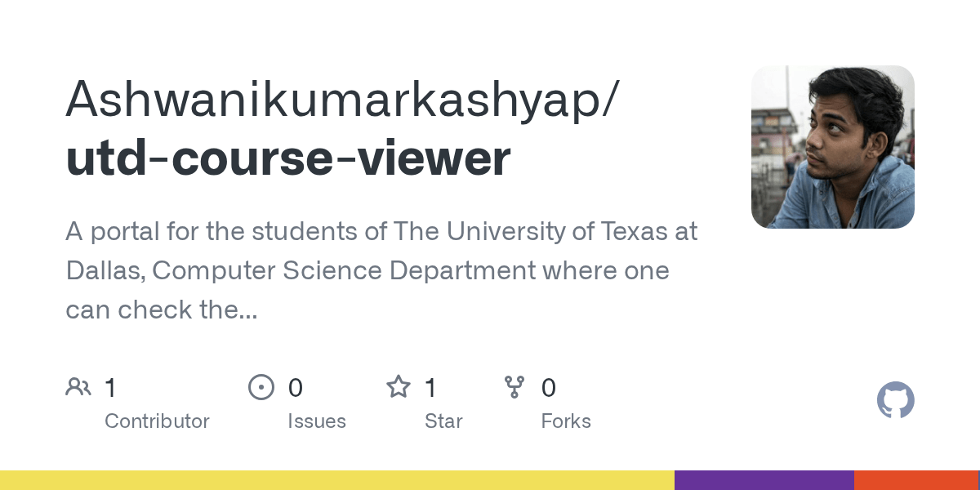
Task: Open the utd-course-viewer repository title
Action: 288,158
